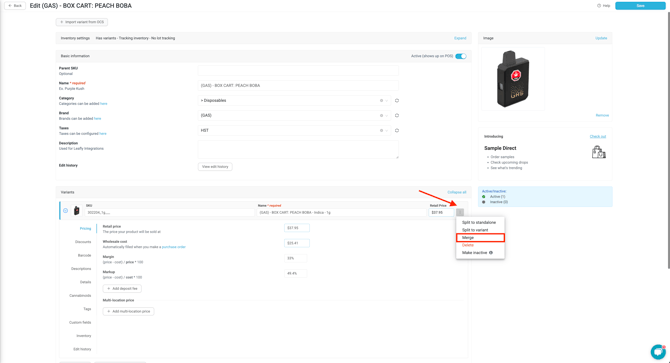This screenshot has width=670, height=363.
Task: Click Update link for Image
Action: [x=601, y=38]
